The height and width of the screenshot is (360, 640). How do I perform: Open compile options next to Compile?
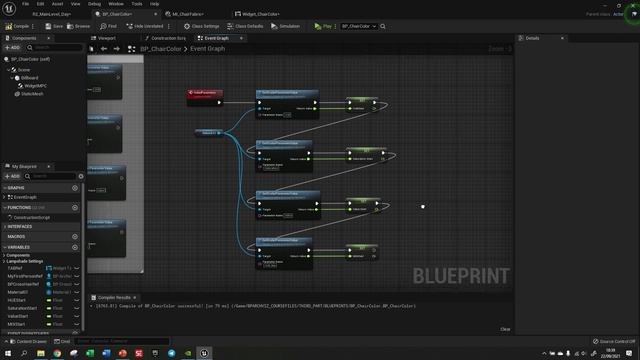click(33, 26)
